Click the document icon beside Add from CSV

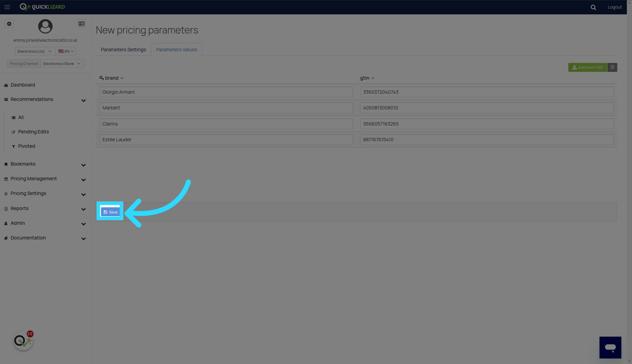pos(612,67)
